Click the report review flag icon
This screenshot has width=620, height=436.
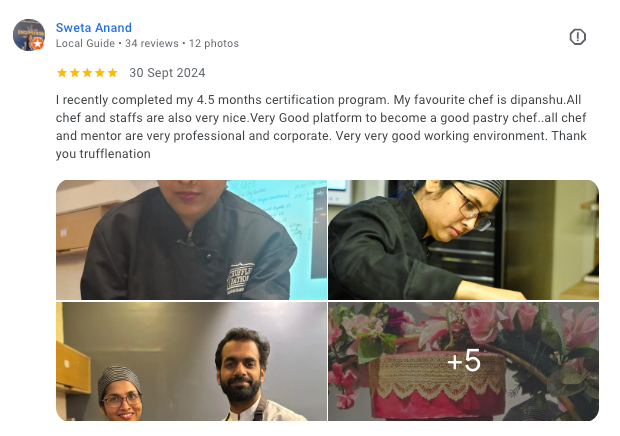coord(577,37)
